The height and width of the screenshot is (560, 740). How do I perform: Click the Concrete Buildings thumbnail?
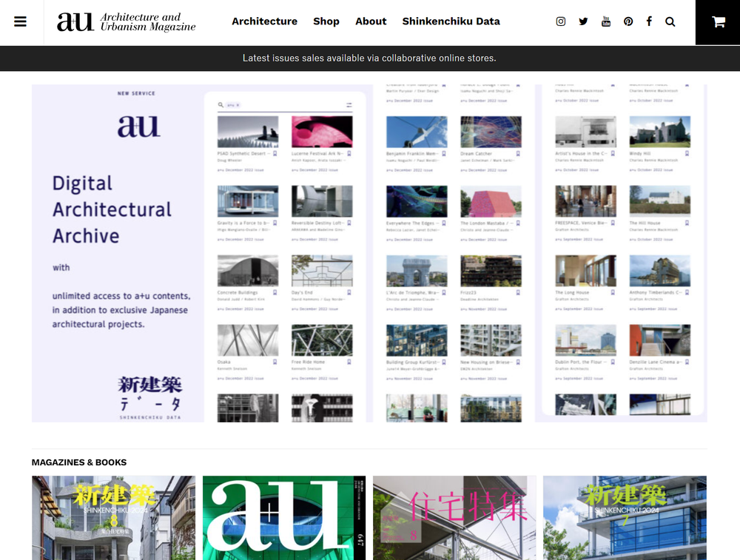pos(248,271)
